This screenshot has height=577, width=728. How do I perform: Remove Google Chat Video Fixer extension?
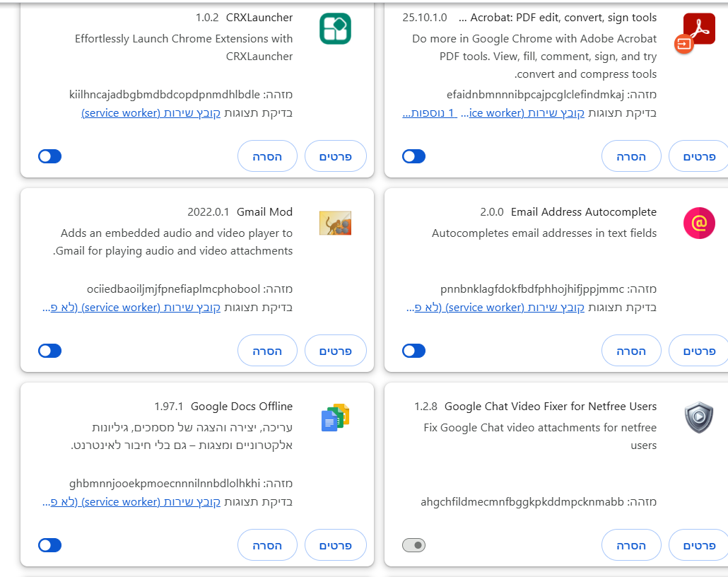[631, 545]
